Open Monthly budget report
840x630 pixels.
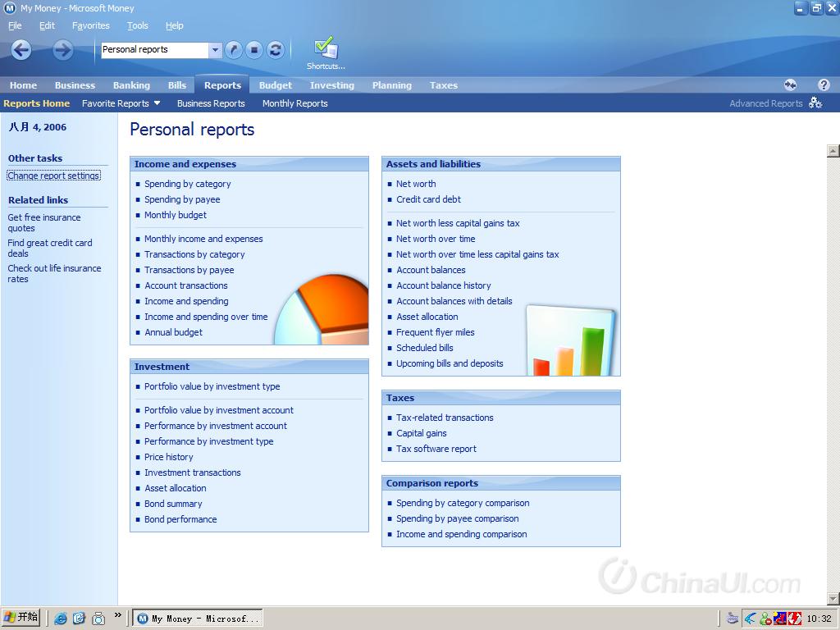176,215
